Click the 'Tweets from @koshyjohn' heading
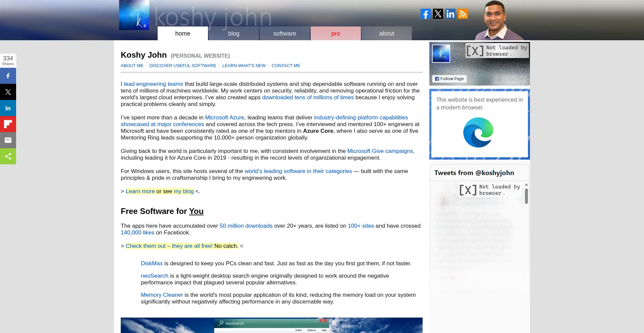 [474, 173]
